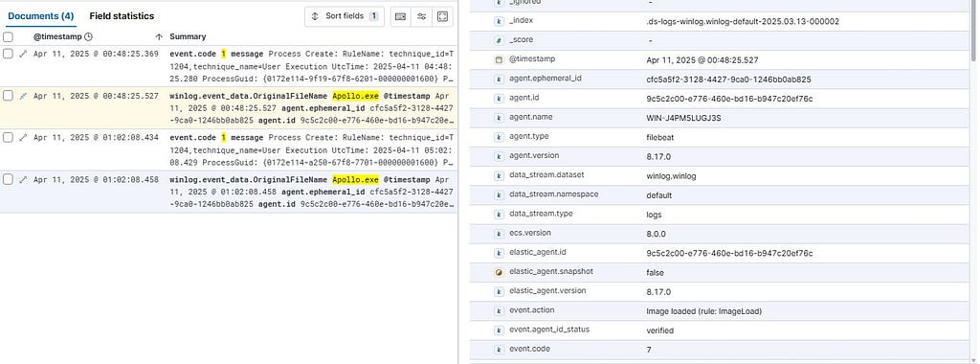980x364 pixels.
Task: Click the keyword icon beside data_stream.dataset
Action: [x=499, y=175]
